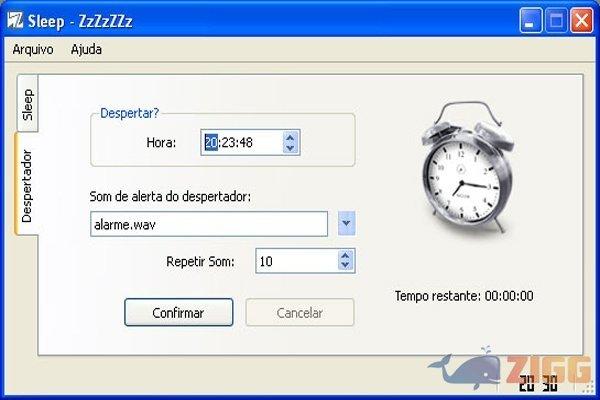
Task: Click the Som de alerta do despertador label
Action: [170, 197]
